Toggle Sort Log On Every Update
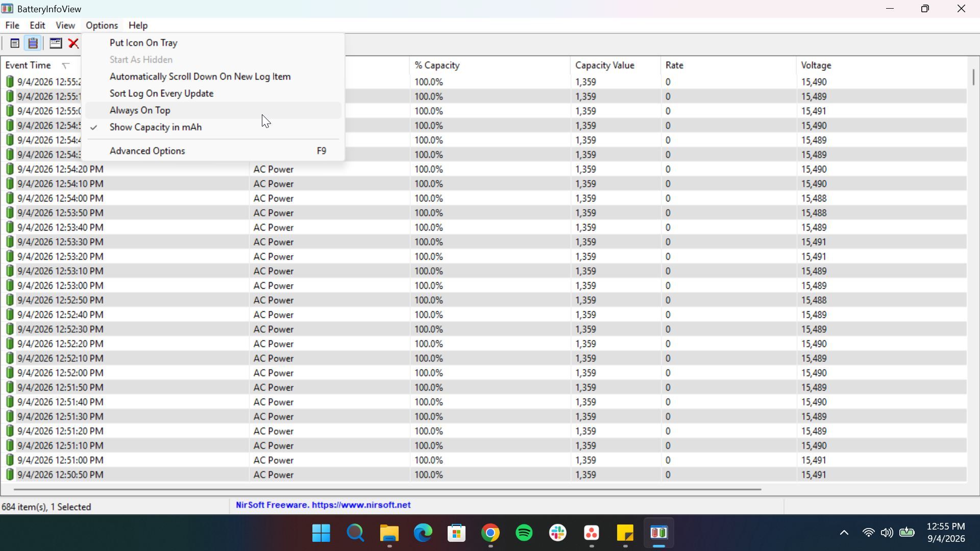 213,93
